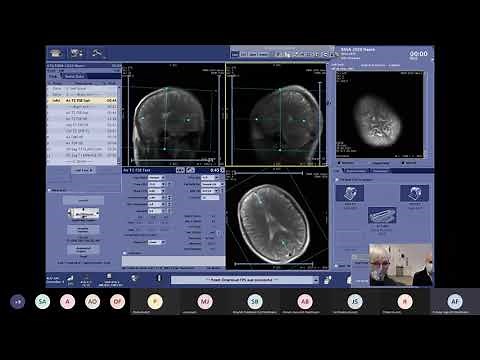Click the 'Ax T2 FSE Fast' parameter panel title

[x=137, y=170]
